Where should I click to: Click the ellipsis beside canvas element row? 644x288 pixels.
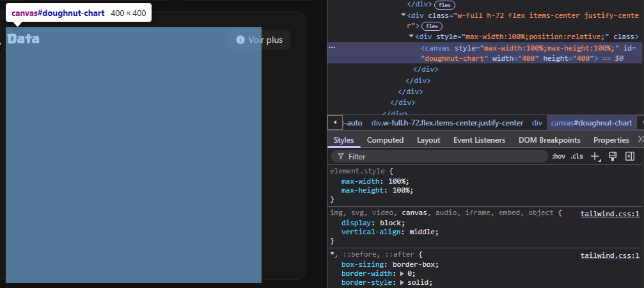pos(332,47)
